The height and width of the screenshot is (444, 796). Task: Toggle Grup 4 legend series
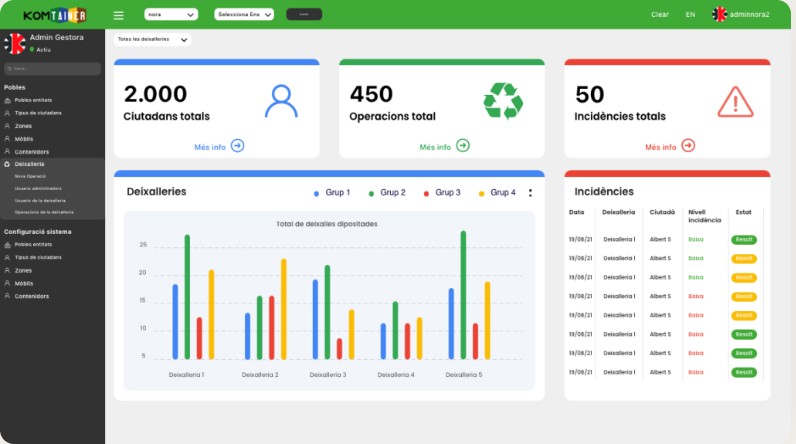coord(503,193)
